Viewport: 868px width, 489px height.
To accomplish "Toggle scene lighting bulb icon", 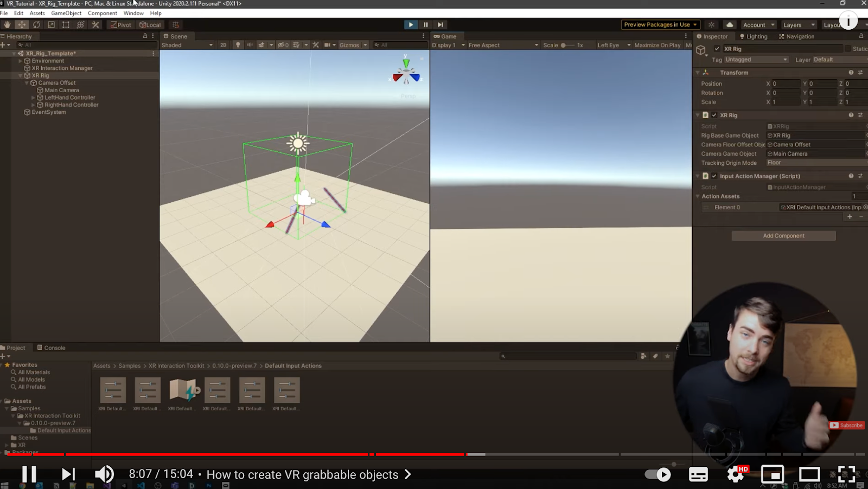I will [238, 45].
